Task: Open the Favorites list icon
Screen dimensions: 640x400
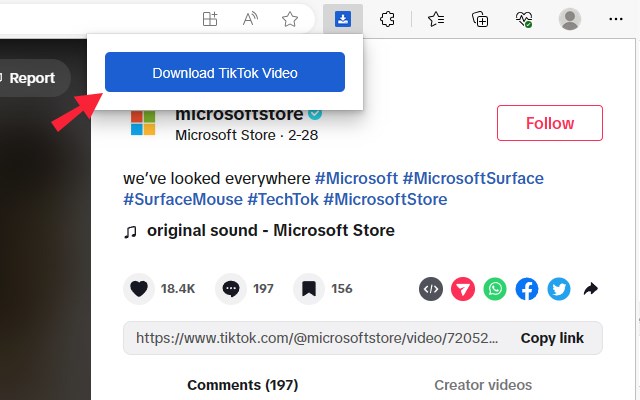Action: tap(436, 19)
